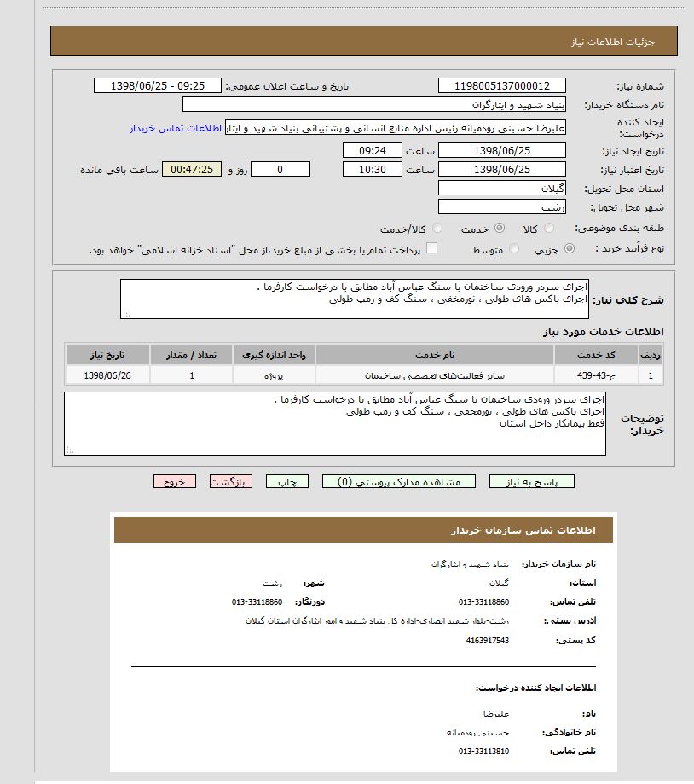
Task: Select the خدمت radio button
Action: coord(500,229)
